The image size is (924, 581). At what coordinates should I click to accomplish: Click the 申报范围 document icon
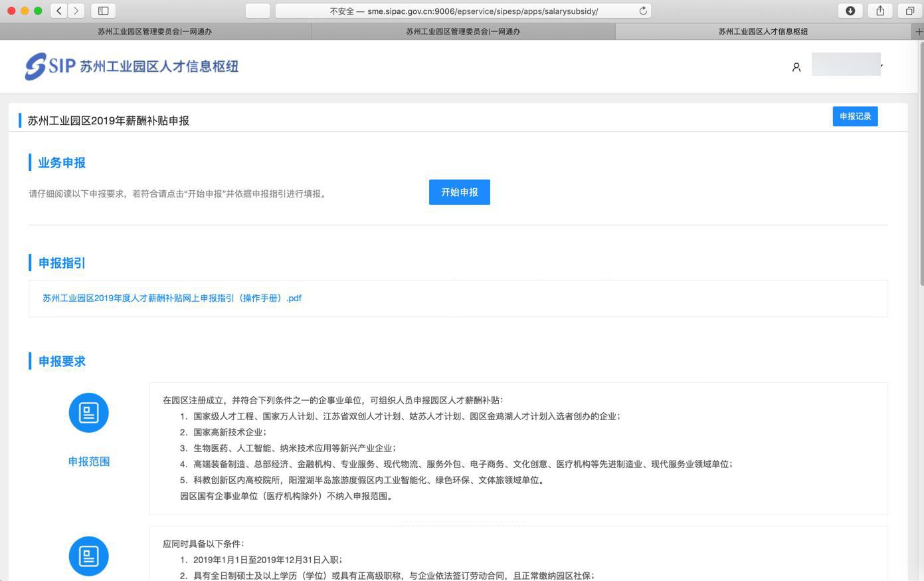(x=89, y=413)
